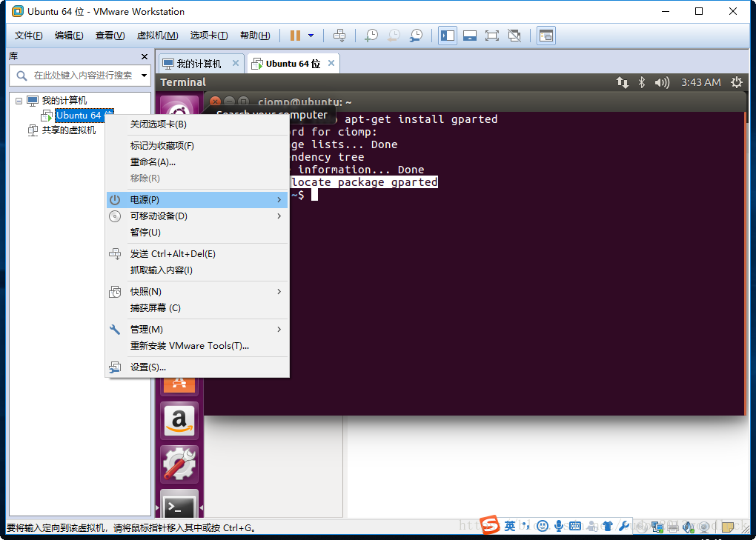Image resolution: width=756 pixels, height=540 pixels.
Task: Choose 暂停(U) from the context menu
Action: point(198,232)
